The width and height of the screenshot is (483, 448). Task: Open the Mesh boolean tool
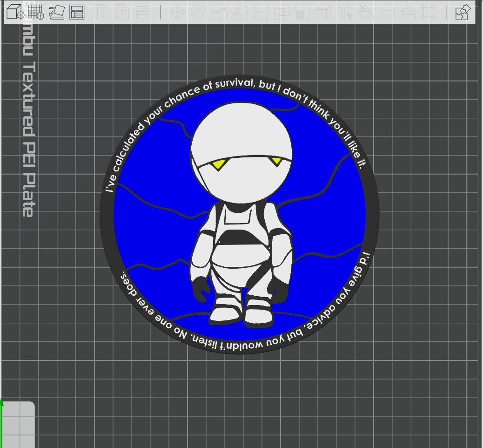[282, 12]
